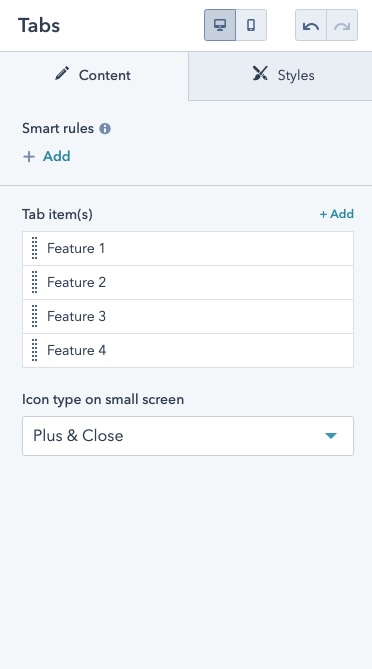Open the Feature 2 tab item
Screen dimensions: 372x669
188,282
